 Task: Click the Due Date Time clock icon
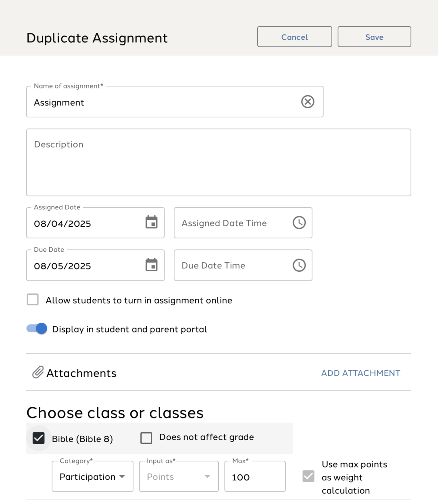[x=299, y=265]
